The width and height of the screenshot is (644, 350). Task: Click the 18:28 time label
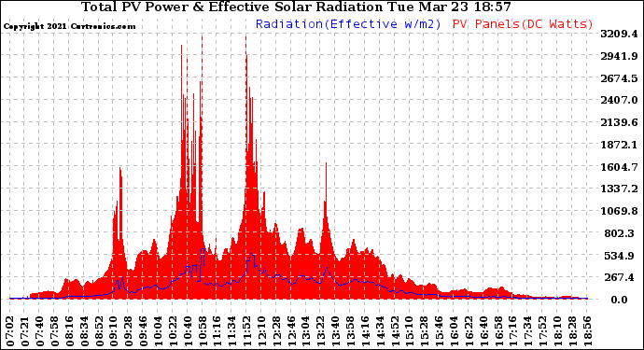(572, 331)
